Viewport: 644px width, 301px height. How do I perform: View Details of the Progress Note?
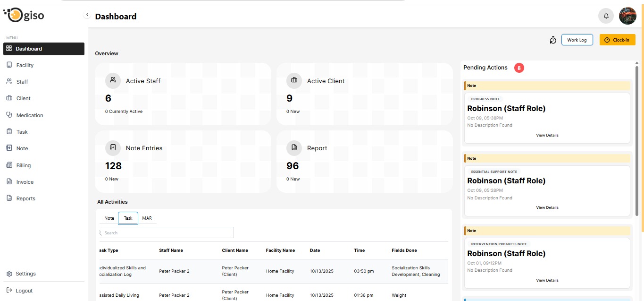547,135
